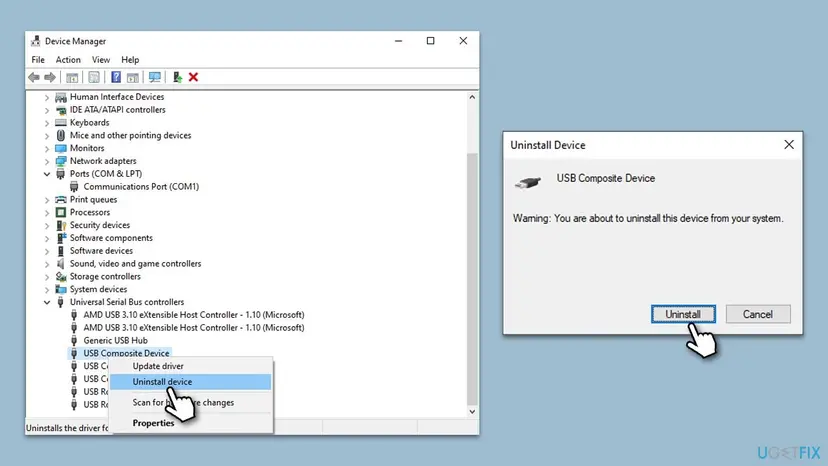Click the Storage controllers icon
This screenshot has width=828, height=466.
point(61,276)
